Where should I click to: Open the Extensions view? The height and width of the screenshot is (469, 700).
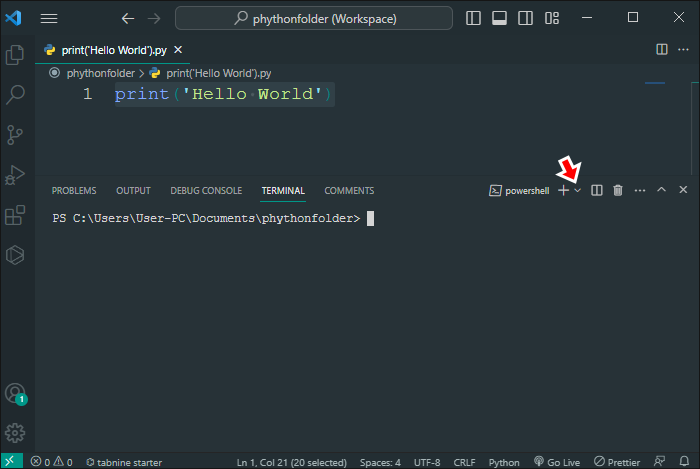pos(15,215)
